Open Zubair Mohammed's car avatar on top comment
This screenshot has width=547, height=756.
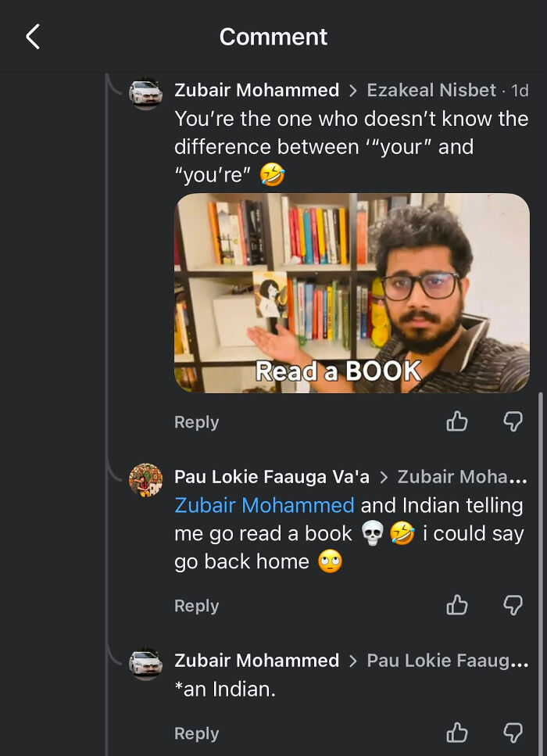click(x=145, y=94)
